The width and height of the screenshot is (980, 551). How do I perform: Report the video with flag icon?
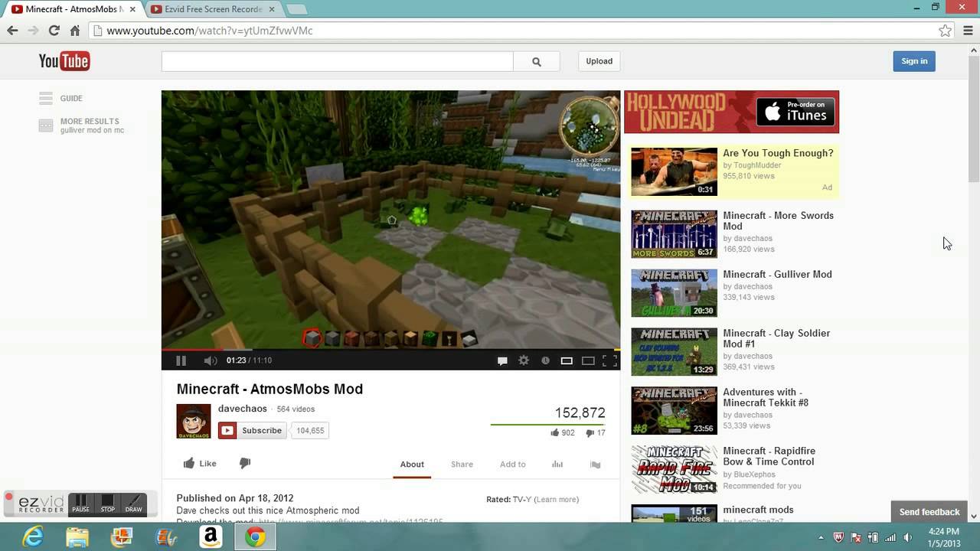tap(596, 465)
